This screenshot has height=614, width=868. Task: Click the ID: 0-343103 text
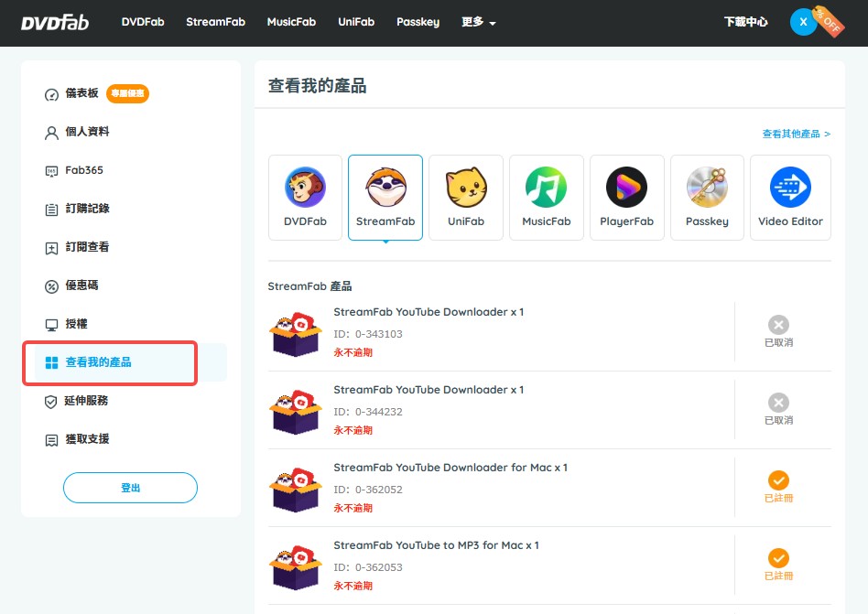[368, 334]
